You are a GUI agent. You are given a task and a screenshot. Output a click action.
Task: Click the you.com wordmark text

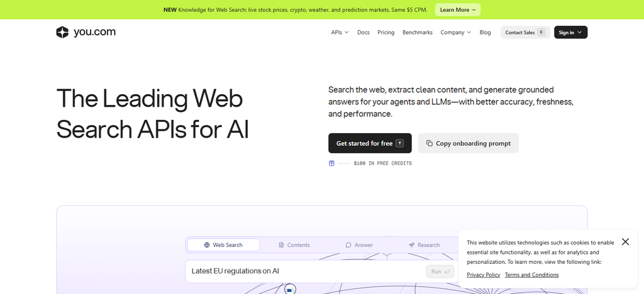(x=94, y=33)
